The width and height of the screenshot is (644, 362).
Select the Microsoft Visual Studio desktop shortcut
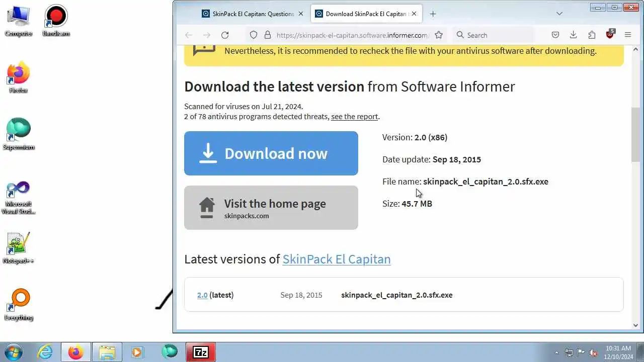[x=19, y=197]
